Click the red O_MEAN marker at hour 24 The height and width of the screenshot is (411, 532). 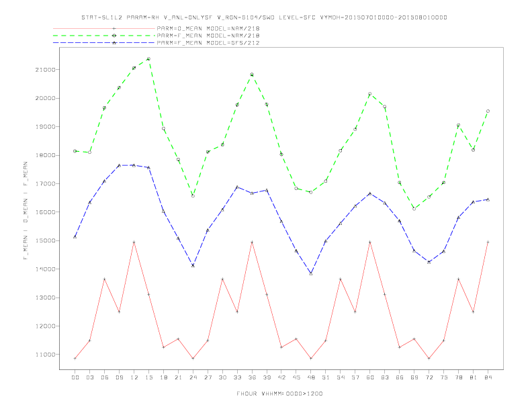193,359
